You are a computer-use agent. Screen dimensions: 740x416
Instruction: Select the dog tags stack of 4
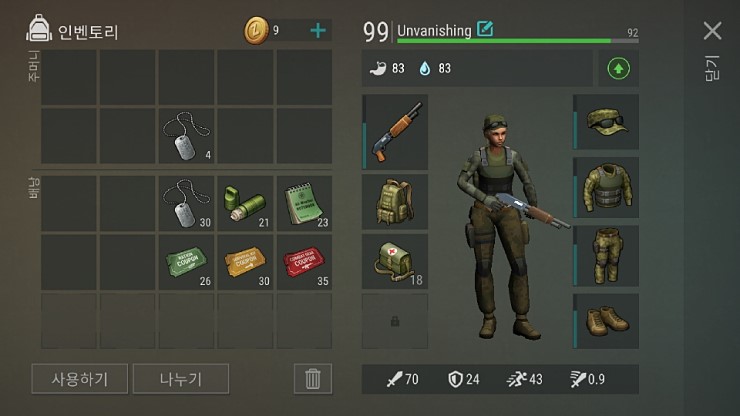pos(186,136)
